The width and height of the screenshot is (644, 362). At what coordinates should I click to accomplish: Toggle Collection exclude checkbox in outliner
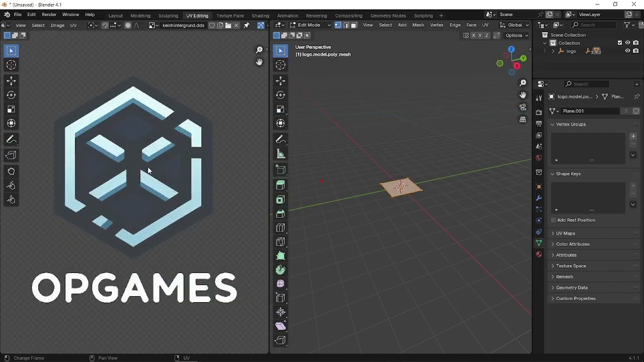620,43
